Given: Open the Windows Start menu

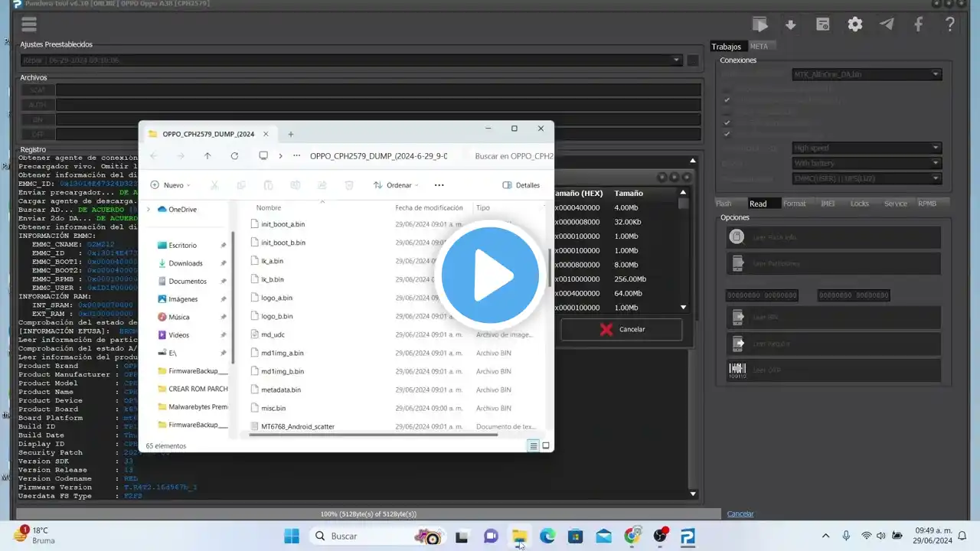Looking at the screenshot, I should [292, 536].
